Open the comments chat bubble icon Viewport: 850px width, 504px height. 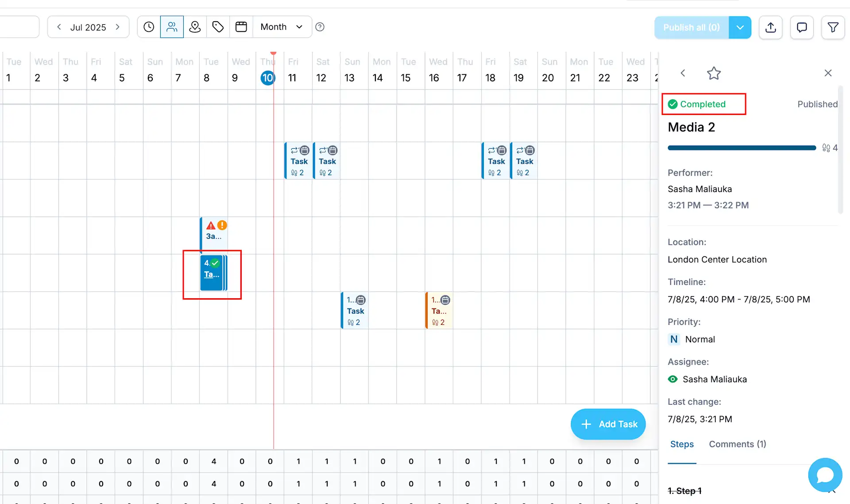[802, 27]
